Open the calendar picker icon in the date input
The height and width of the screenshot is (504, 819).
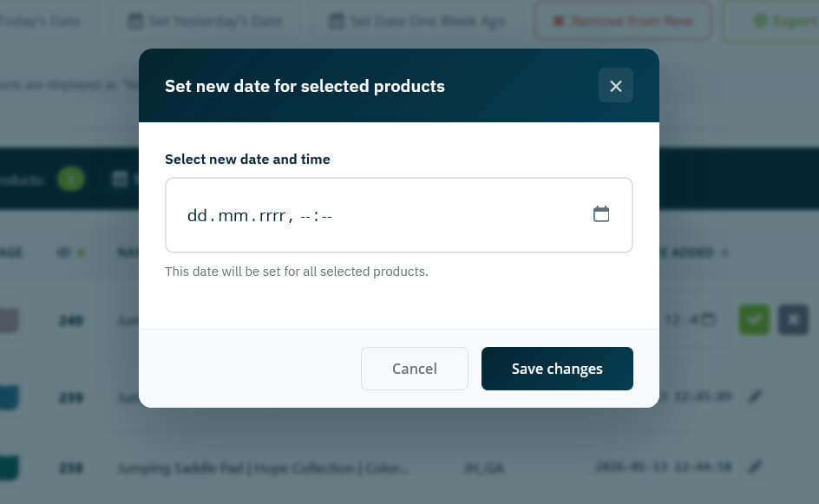[602, 213]
